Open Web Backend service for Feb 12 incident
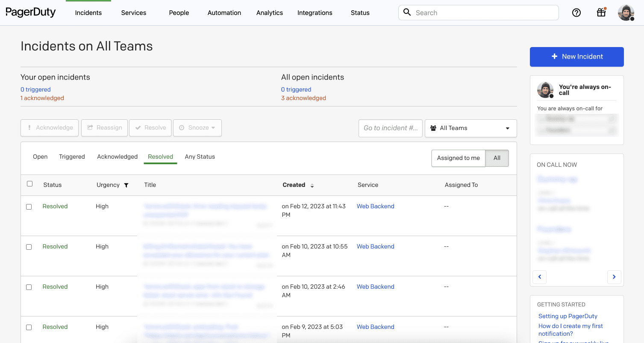 click(x=376, y=206)
